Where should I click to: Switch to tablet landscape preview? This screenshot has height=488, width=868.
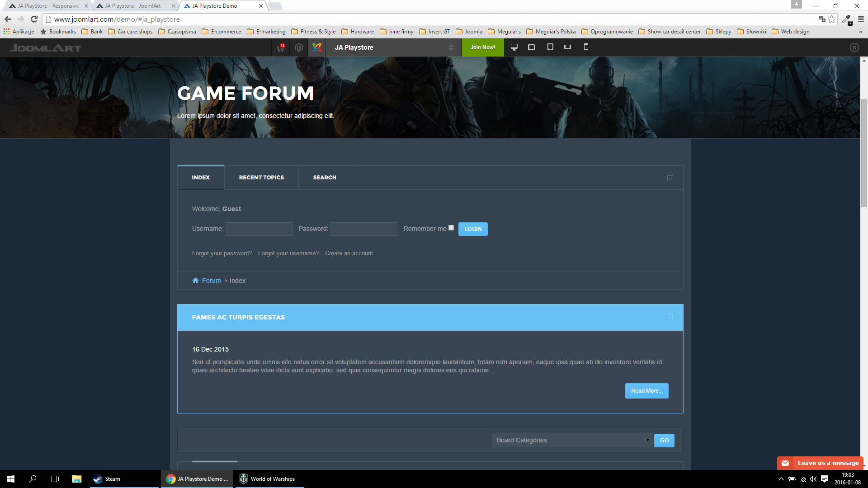(532, 47)
